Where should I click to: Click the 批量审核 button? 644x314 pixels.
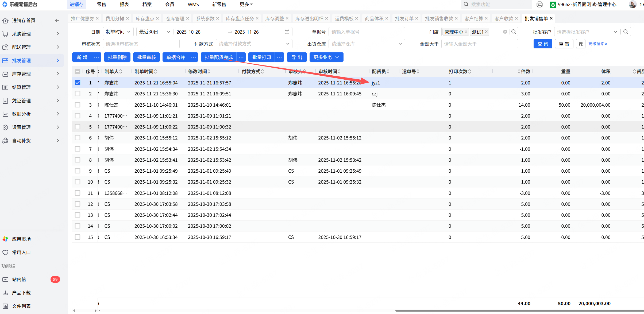[146, 57]
